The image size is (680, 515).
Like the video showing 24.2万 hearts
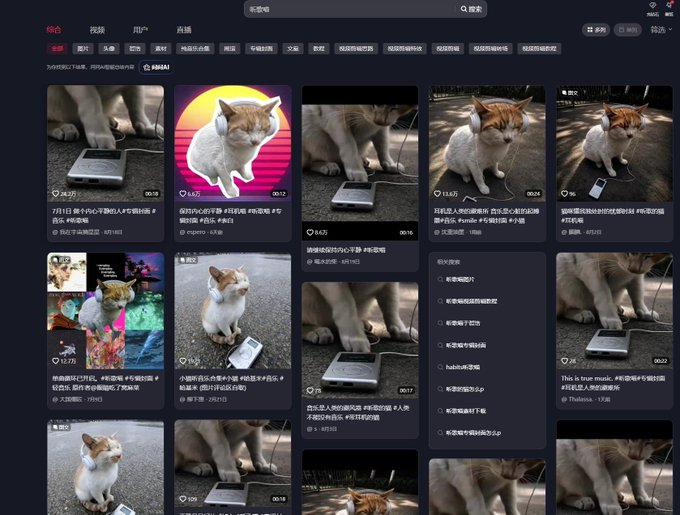click(56, 194)
